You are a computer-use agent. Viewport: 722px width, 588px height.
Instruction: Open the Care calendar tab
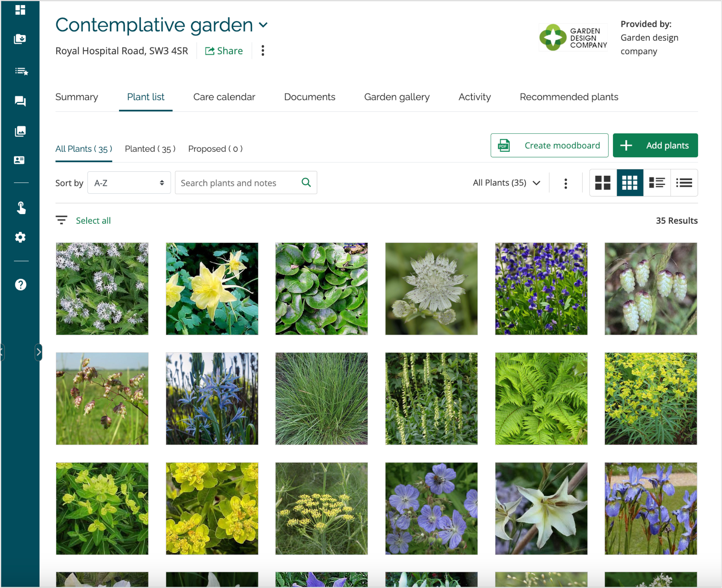click(x=224, y=97)
